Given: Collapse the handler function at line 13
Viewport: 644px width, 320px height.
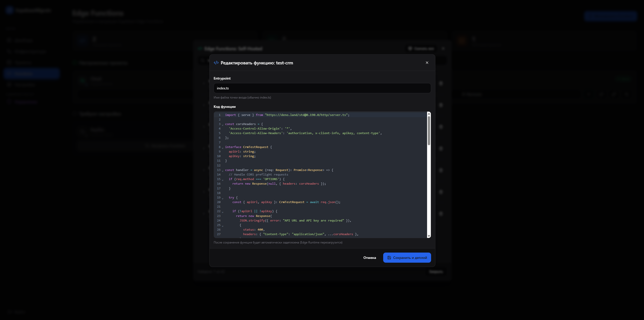Looking at the screenshot, I should tap(223, 170).
